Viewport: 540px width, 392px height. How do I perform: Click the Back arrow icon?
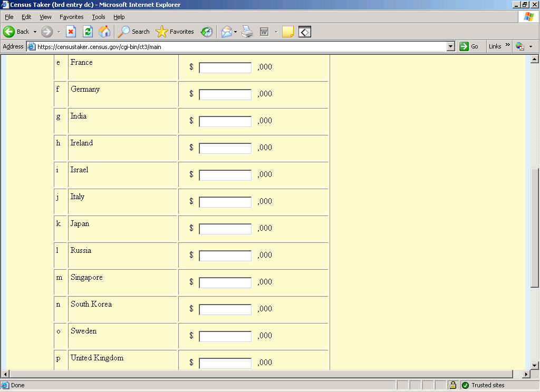[9, 32]
